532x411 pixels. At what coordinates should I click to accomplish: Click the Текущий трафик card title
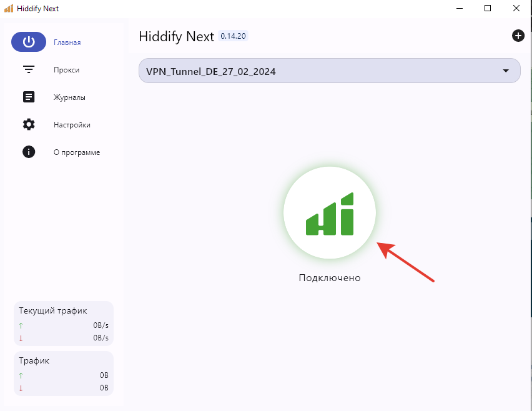53,310
